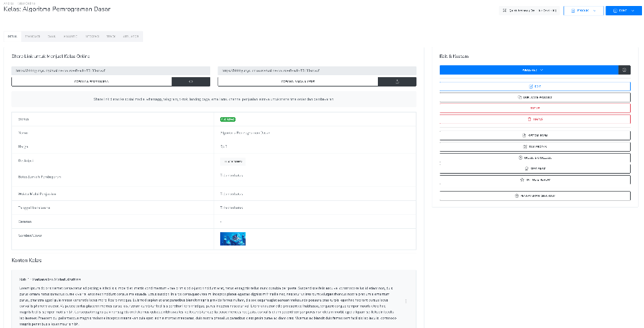Go to the AFFILIATOR tab
The height and width of the screenshot is (328, 644).
(131, 37)
